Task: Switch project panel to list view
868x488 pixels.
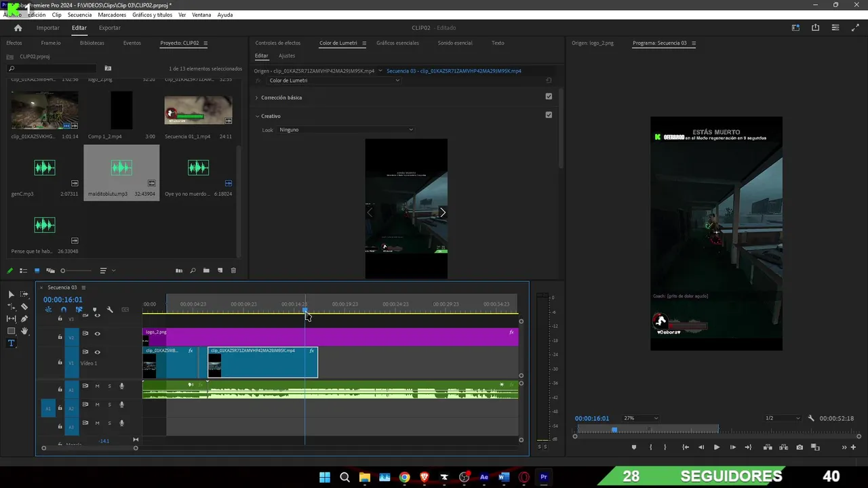Action: (23, 270)
